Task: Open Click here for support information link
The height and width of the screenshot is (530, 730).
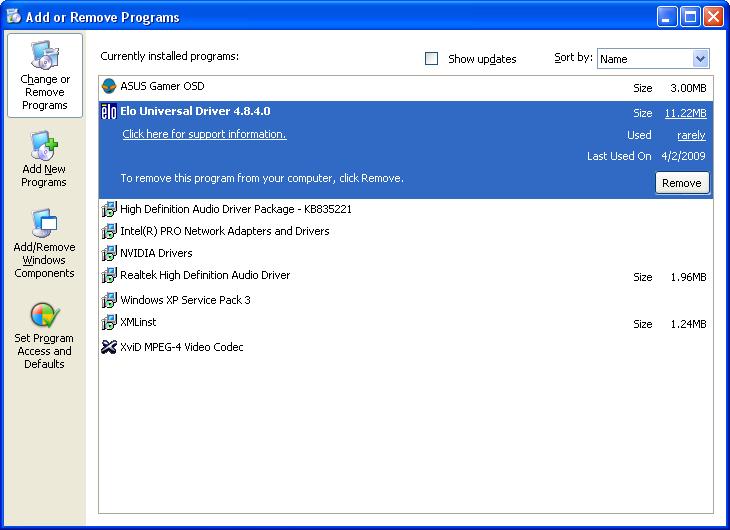Action: tap(204, 134)
